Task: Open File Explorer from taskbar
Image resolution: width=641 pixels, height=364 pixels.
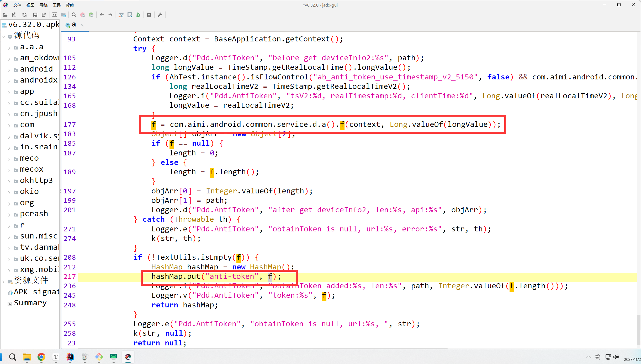Action: tap(27, 357)
